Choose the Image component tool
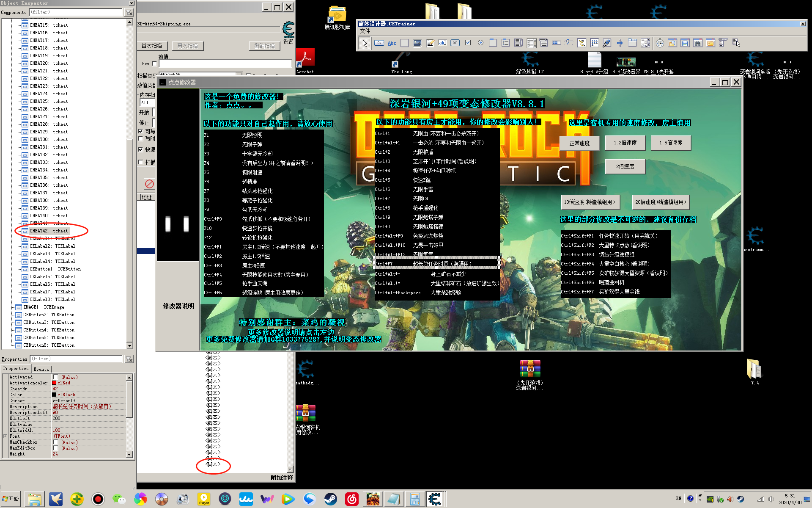Viewport: 812px width, 508px height. [417, 43]
